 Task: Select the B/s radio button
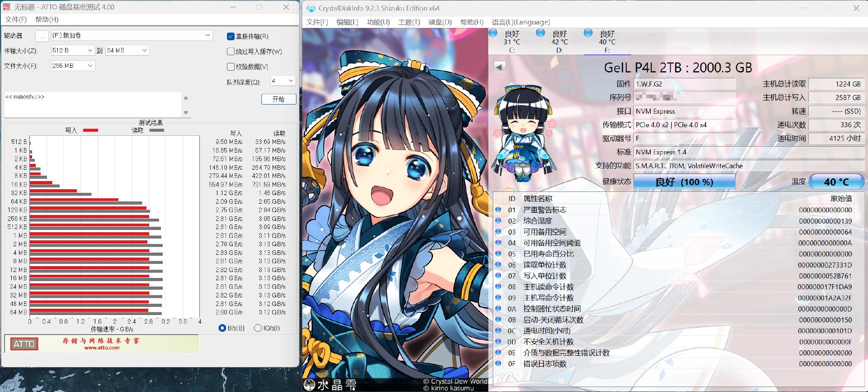[x=222, y=328]
